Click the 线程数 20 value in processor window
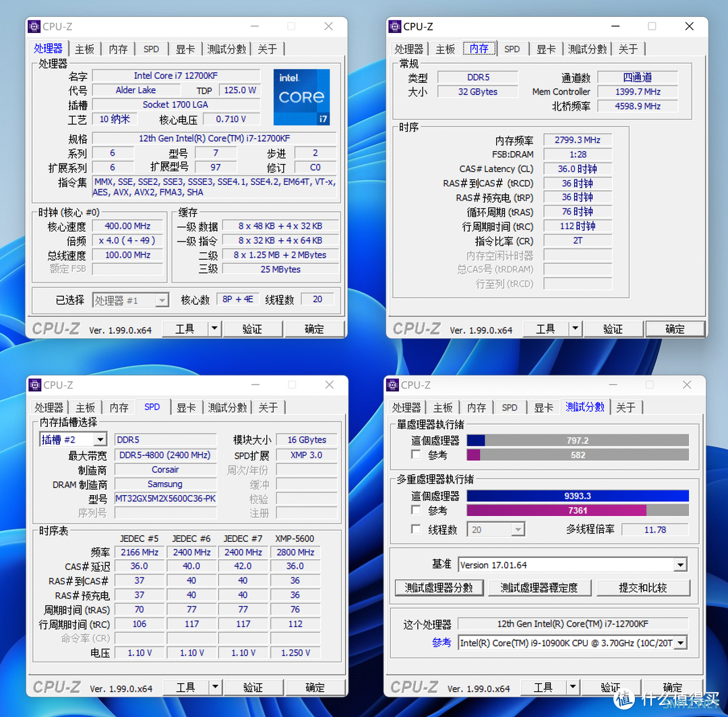Viewport: 728px width, 717px height. 317,299
